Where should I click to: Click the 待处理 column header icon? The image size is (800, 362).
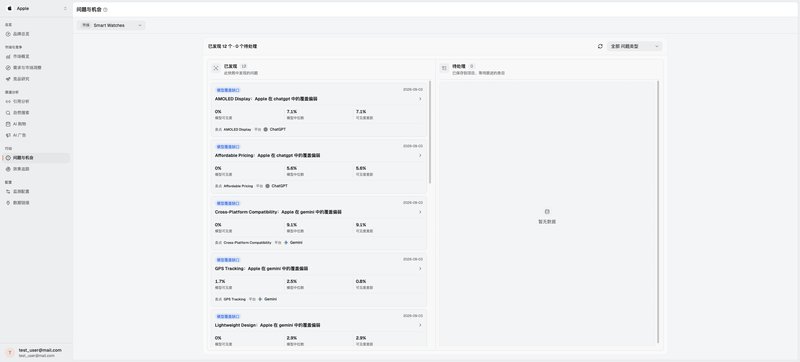coord(444,68)
